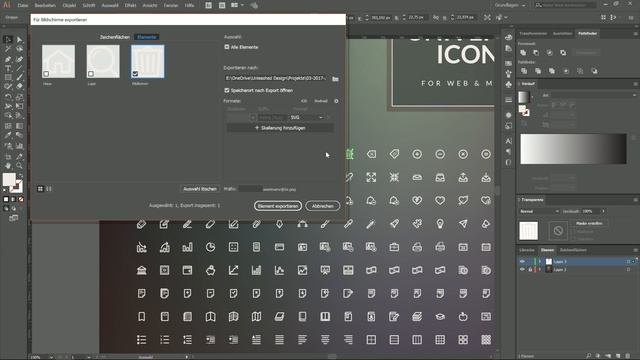Click the arrange documents icon in menu bar
The height and width of the screenshot is (360, 640).
(x=236, y=5)
